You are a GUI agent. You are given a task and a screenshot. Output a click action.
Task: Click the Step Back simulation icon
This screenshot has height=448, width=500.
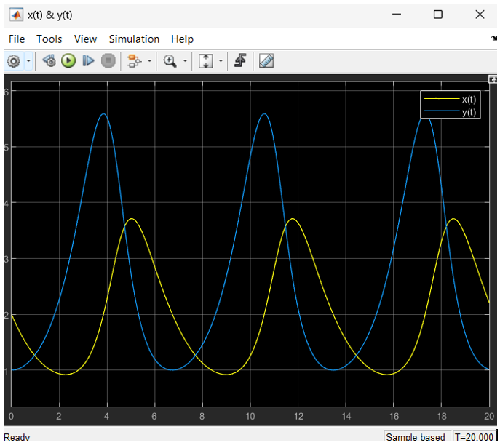click(x=49, y=61)
